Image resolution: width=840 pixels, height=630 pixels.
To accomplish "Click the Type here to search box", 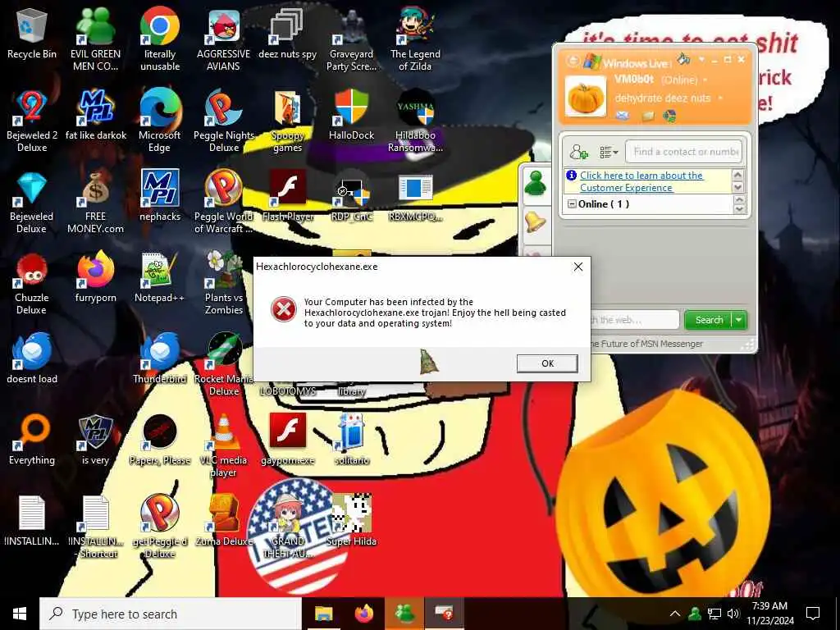I will (171, 614).
